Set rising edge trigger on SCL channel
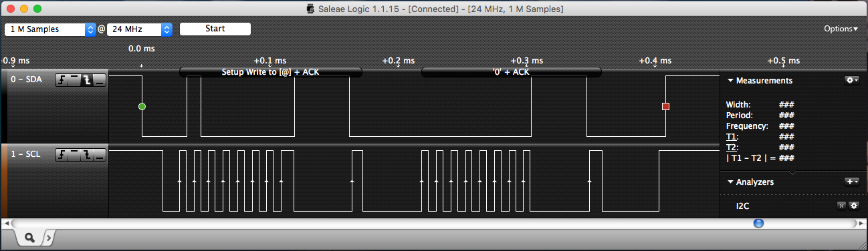 (61, 155)
